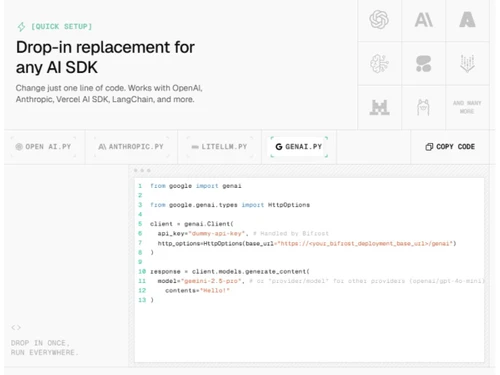The height and width of the screenshot is (375, 500).
Task: Click the HttpOptions import line
Action: coord(230,205)
